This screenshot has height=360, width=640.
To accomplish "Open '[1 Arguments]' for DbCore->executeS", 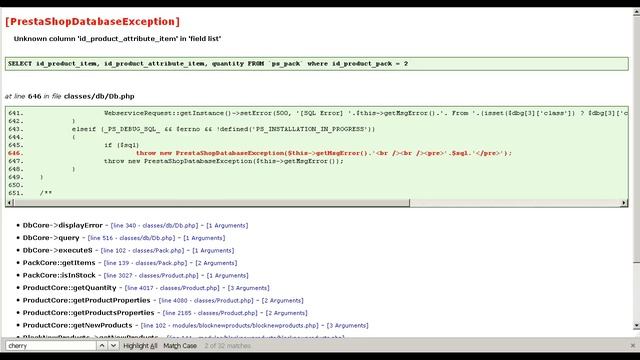I will tap(213, 251).
